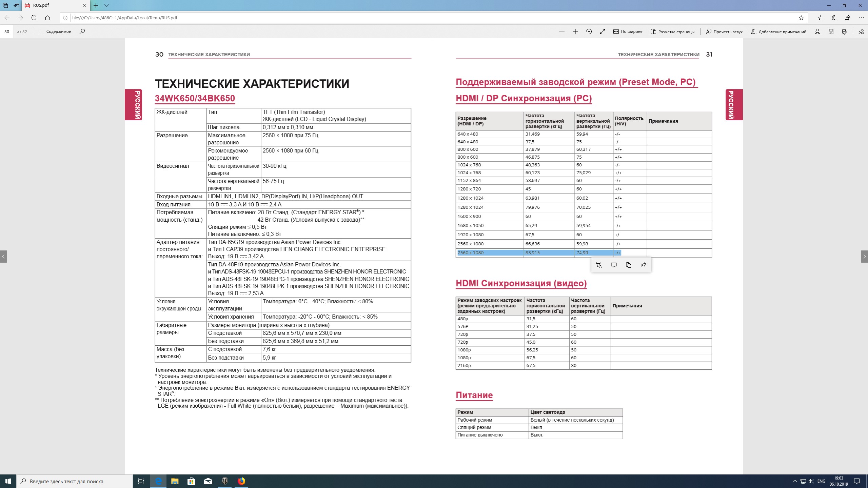868x488 pixels.
Task: Copy selected text from popup toolbar
Action: pos(629,265)
